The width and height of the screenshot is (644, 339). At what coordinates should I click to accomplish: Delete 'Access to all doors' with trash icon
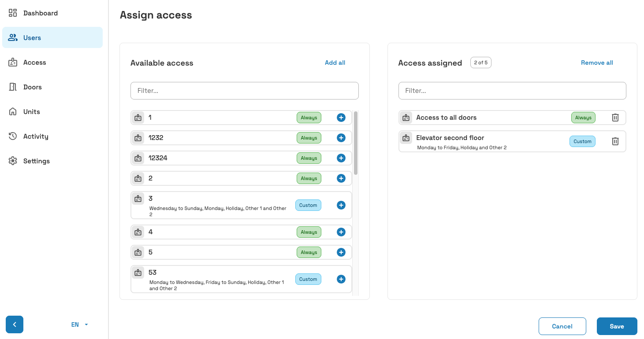615,118
